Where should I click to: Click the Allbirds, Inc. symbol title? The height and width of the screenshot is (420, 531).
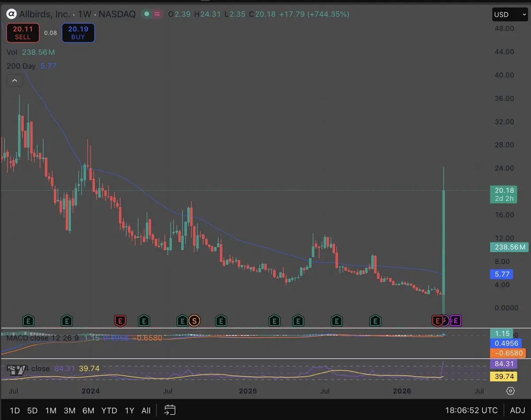44,14
